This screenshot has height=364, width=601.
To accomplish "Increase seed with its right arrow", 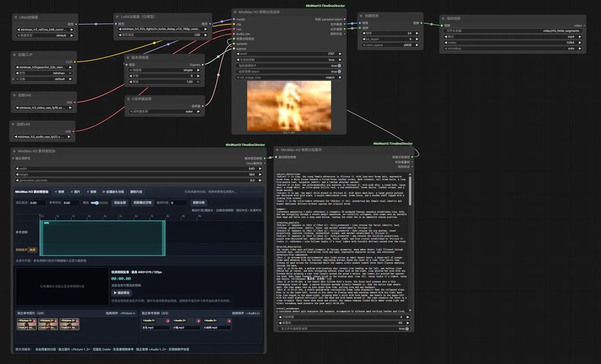I will point(340,54).
